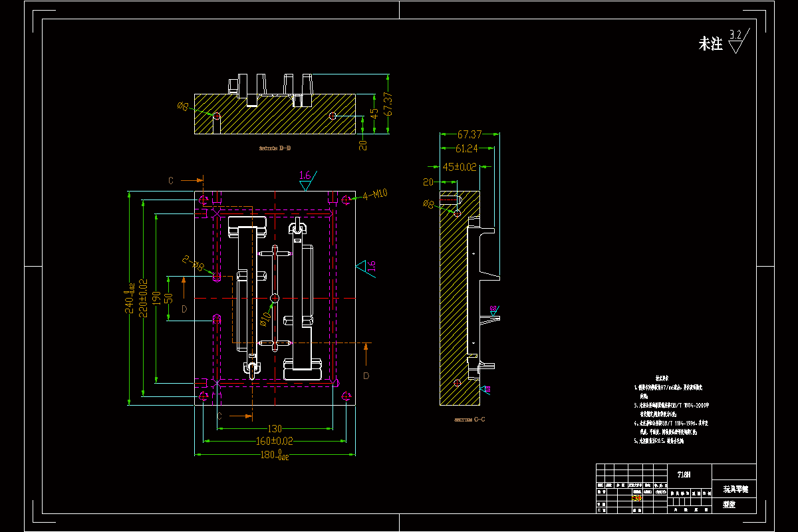Pick the 45±0.02 dimension text

click(x=460, y=167)
